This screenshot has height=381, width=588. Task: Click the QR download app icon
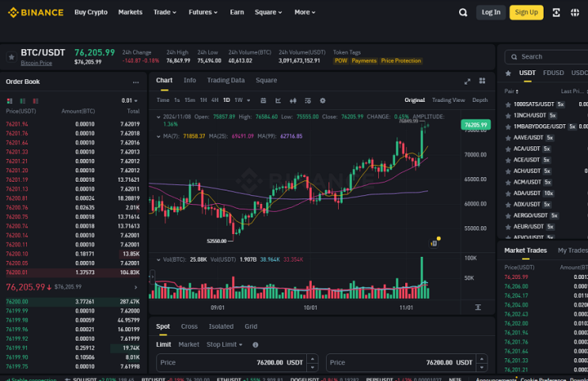pos(556,13)
